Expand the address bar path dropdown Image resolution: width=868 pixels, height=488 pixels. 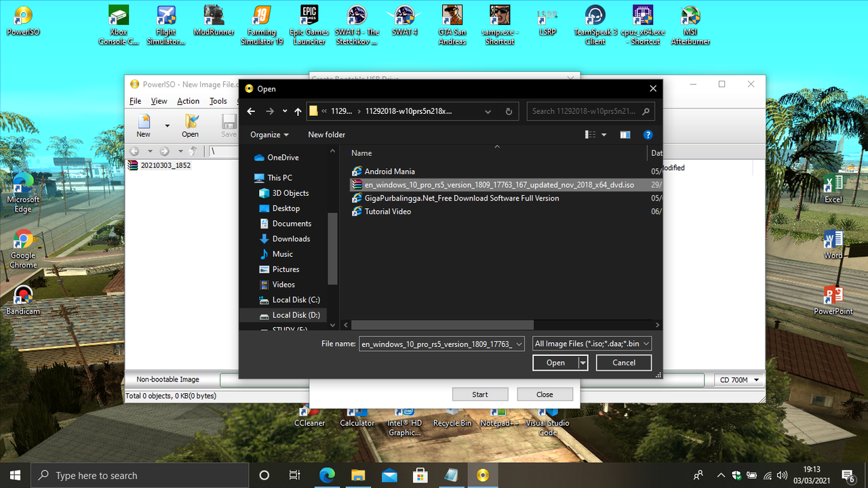tap(488, 111)
